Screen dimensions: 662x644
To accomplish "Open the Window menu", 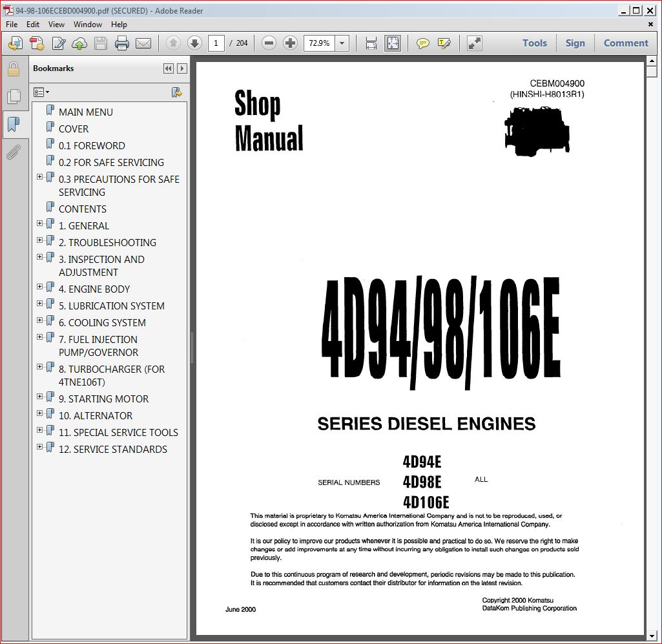I will click(x=88, y=25).
